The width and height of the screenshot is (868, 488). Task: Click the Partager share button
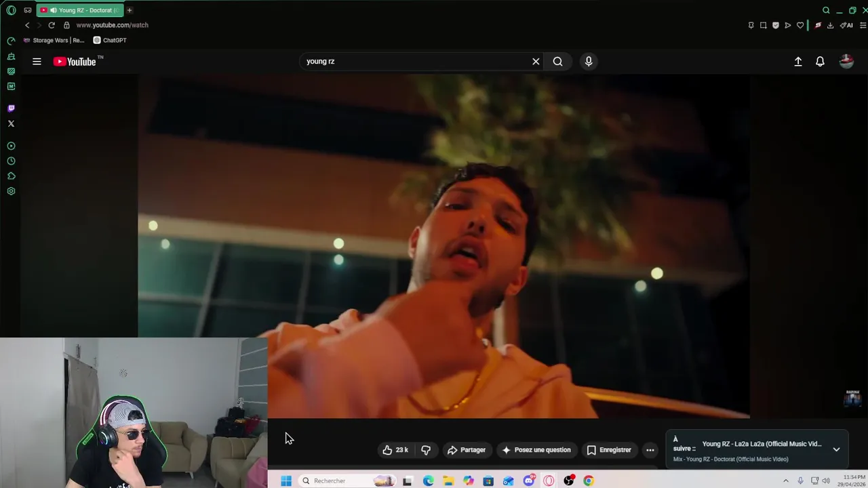coord(467,450)
